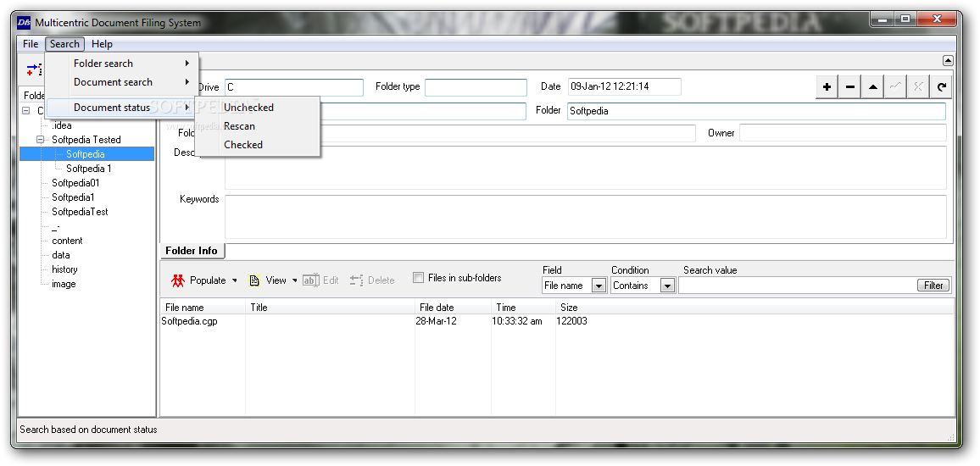Viewport: 980px width, 466px height.
Task: Click the application icon in title bar
Action: 24,23
